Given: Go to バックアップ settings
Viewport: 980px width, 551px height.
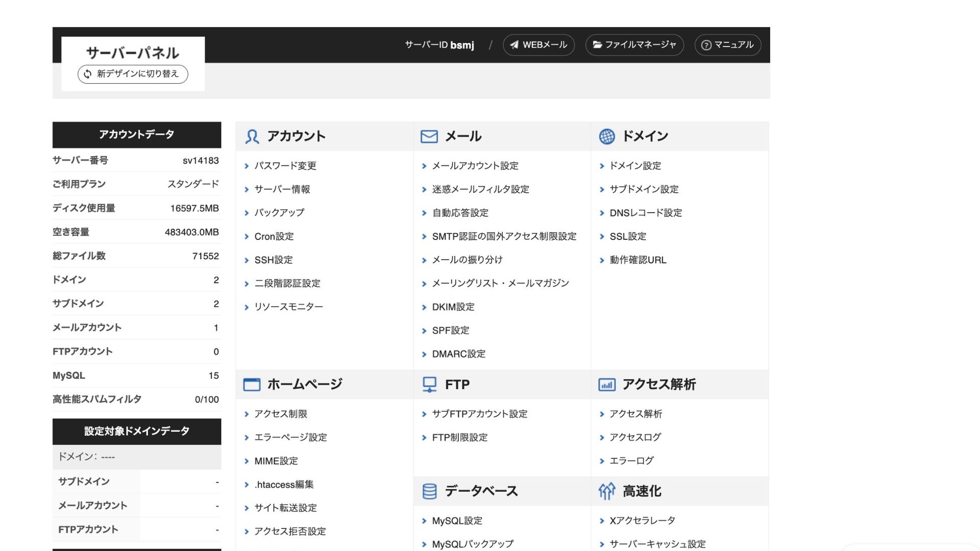Looking at the screenshot, I should coord(279,213).
